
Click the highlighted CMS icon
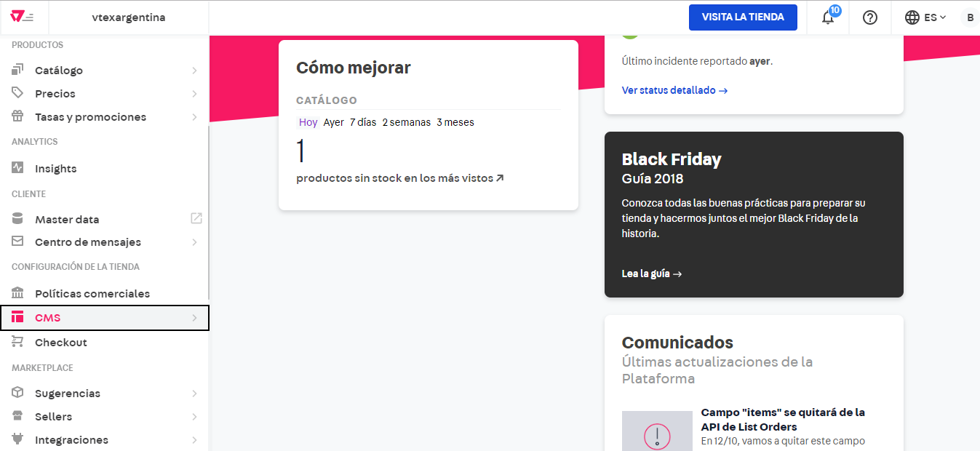[x=16, y=318]
